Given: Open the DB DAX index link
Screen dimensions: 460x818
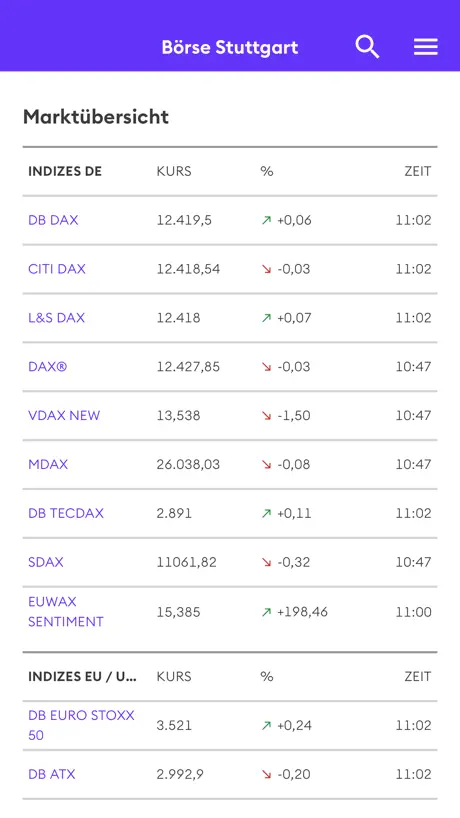Looking at the screenshot, I should [53, 220].
